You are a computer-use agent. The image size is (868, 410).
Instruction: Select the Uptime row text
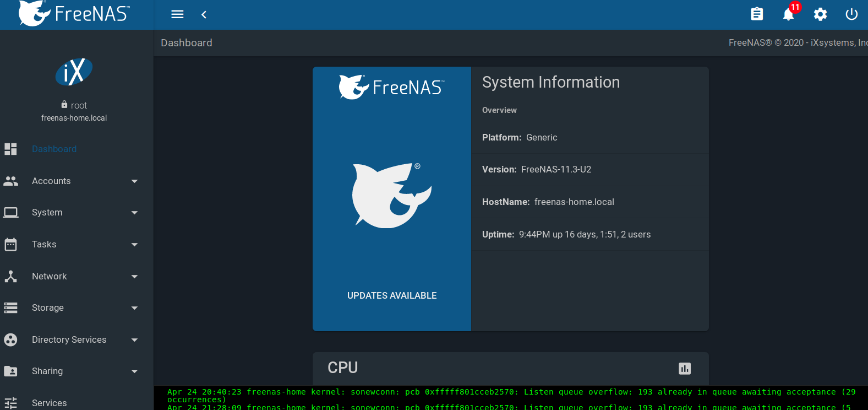566,234
